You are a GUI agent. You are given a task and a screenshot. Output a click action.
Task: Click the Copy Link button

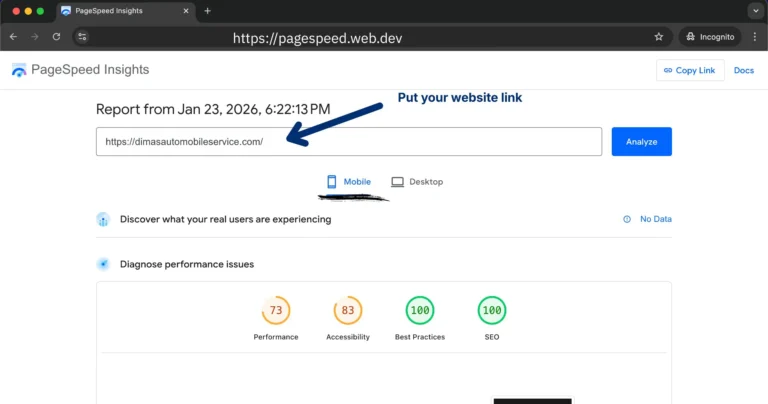[690, 71]
